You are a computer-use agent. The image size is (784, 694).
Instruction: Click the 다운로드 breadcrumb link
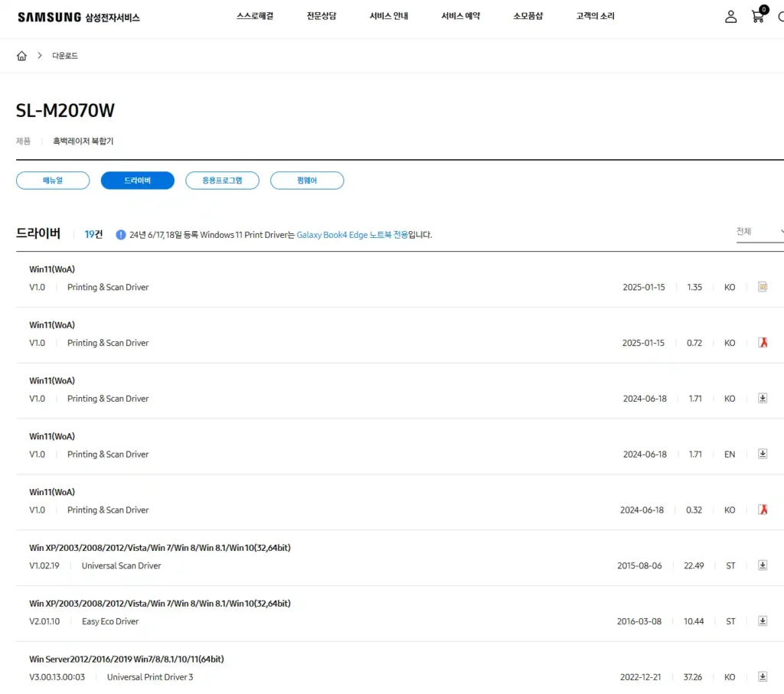tap(65, 56)
